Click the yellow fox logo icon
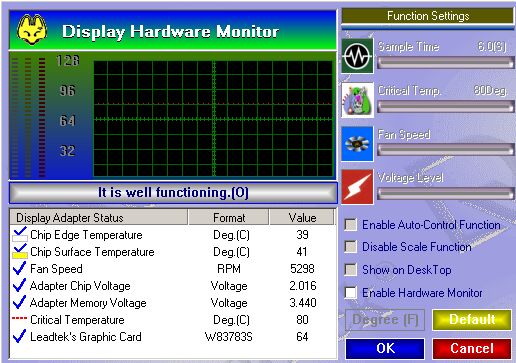The image size is (516, 363). tap(32, 30)
